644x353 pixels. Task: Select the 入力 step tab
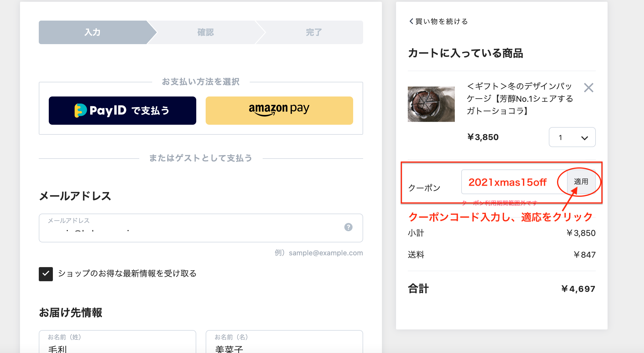click(x=93, y=32)
